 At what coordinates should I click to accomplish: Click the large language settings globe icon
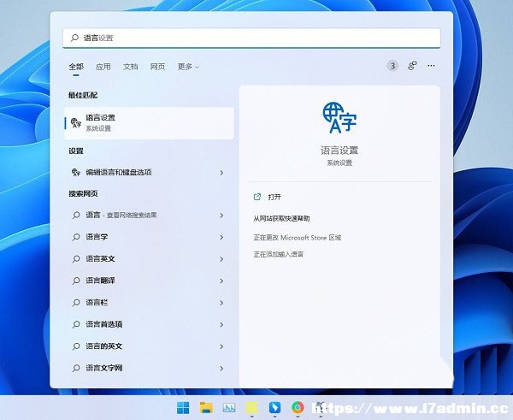(339, 117)
